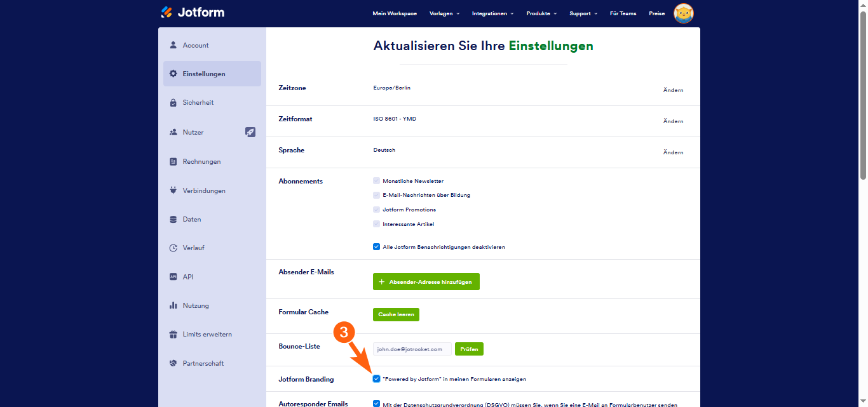Click Ändern for Zeitformat
Viewport: 868px width, 407px height.
673,121
